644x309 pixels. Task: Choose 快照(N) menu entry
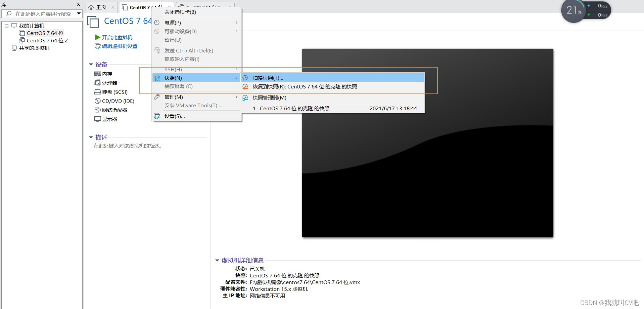coord(197,78)
